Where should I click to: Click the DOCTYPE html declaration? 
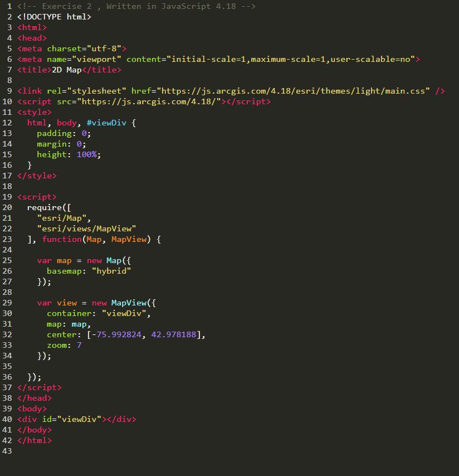point(54,17)
